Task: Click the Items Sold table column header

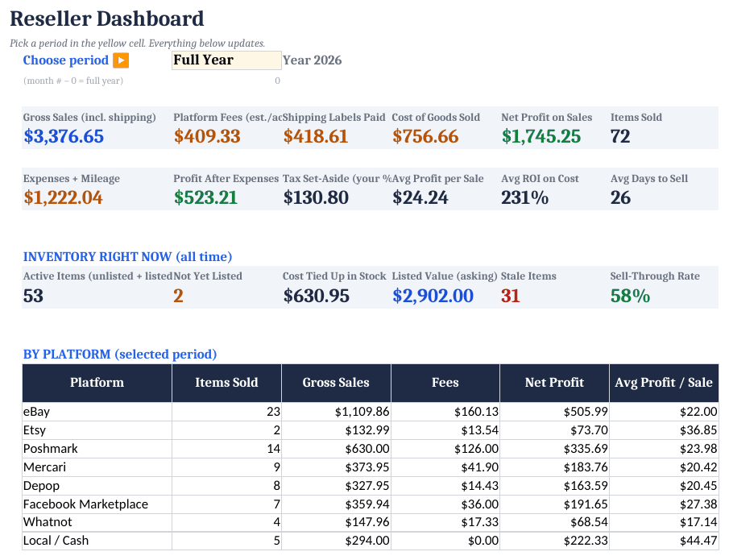Action: coord(226,383)
